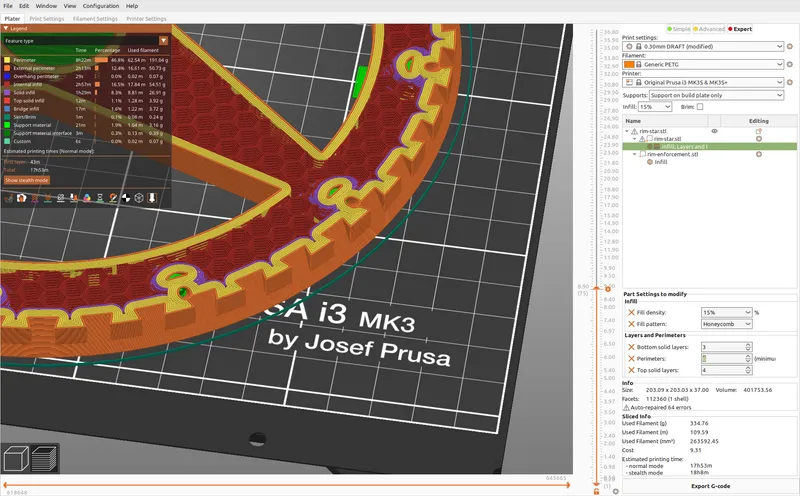Collapse rim-enforcement.stl tree node
Viewport: 800px width, 496px height.
(635, 154)
